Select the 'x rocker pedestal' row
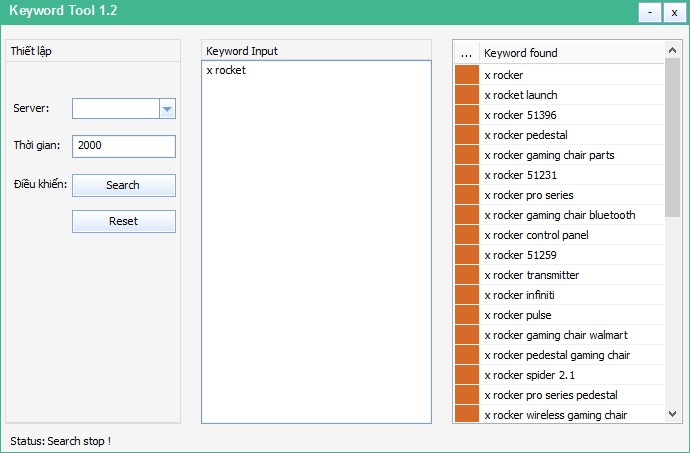Screen dimensions: 690x453 point(559,135)
